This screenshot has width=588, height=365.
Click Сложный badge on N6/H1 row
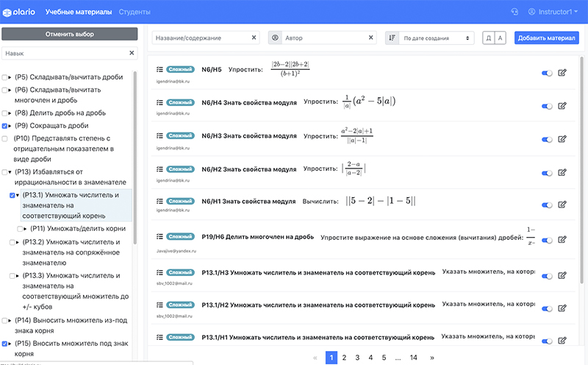point(180,202)
